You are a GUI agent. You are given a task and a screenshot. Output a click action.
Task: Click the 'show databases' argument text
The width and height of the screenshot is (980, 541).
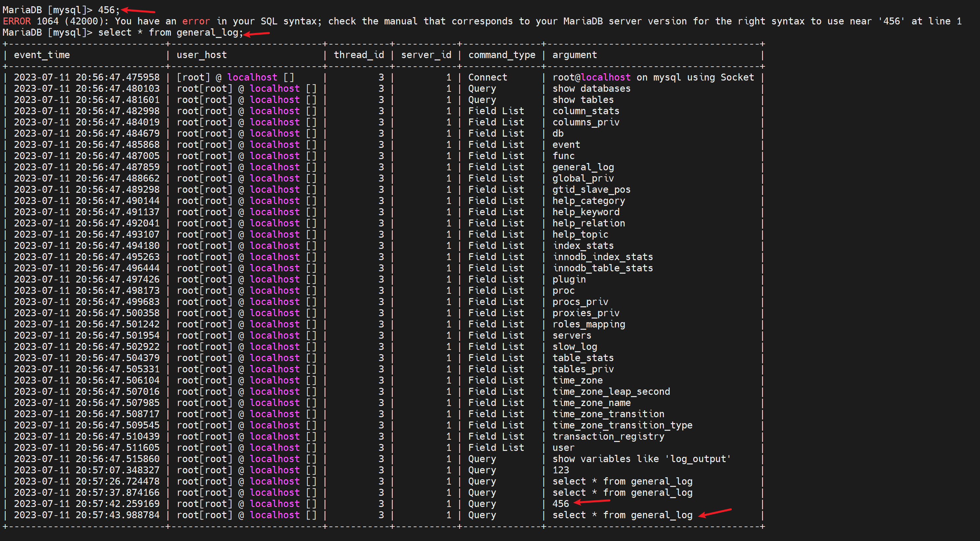[x=591, y=89]
